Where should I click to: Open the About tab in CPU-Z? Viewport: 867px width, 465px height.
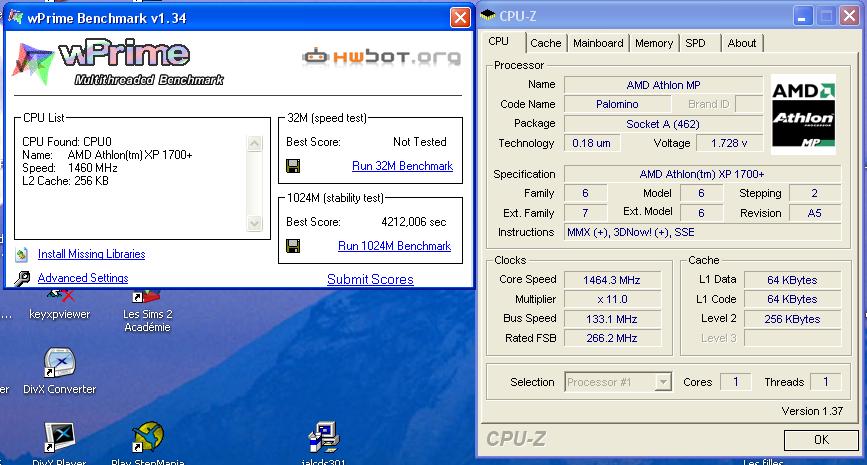741,43
